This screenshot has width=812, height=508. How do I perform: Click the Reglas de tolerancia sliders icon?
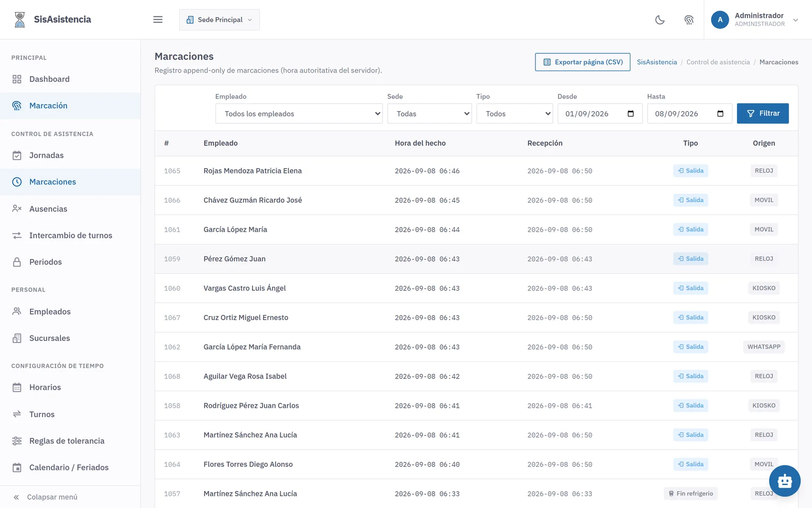(17, 441)
